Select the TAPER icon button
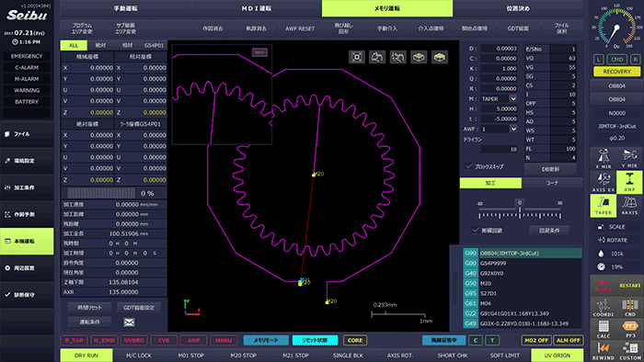 (x=603, y=206)
